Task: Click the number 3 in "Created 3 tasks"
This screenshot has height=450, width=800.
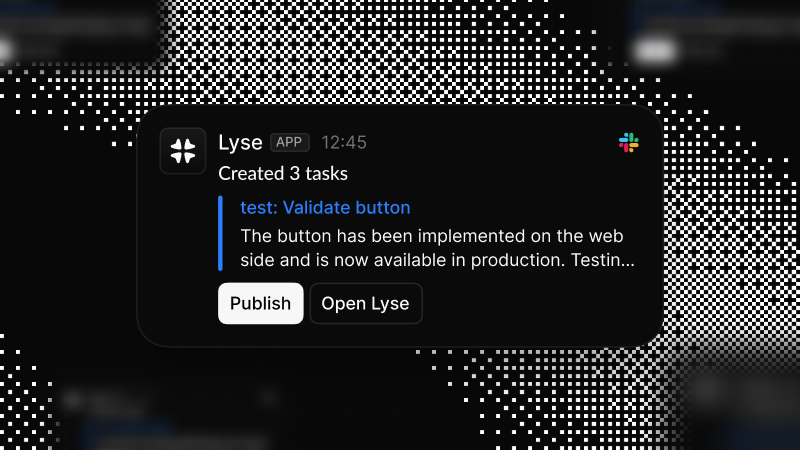Action: 293,173
